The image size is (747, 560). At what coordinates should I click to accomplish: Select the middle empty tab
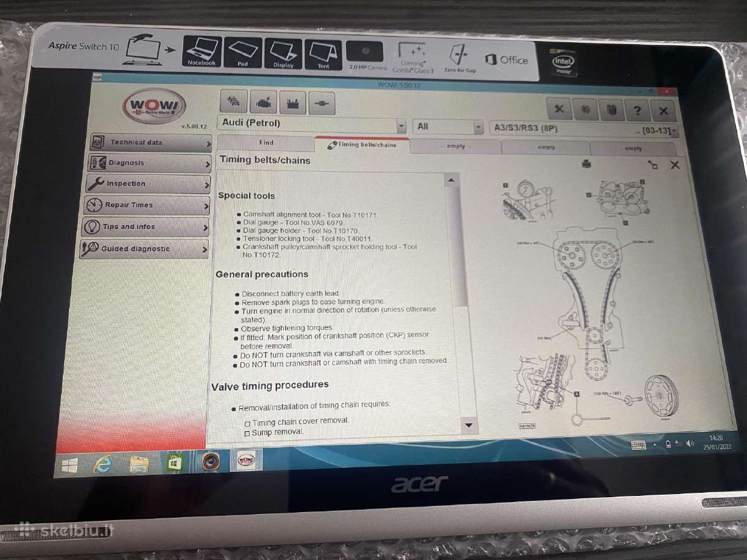[545, 148]
